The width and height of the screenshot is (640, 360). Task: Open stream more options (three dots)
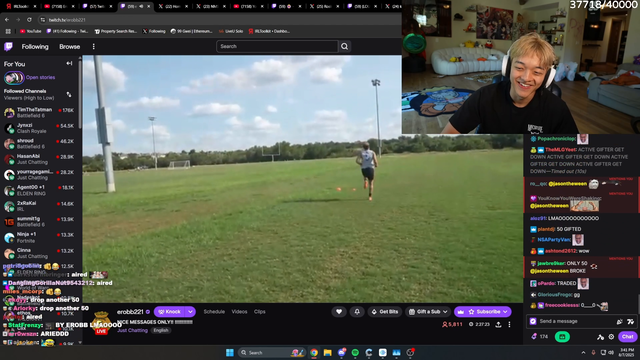509,324
